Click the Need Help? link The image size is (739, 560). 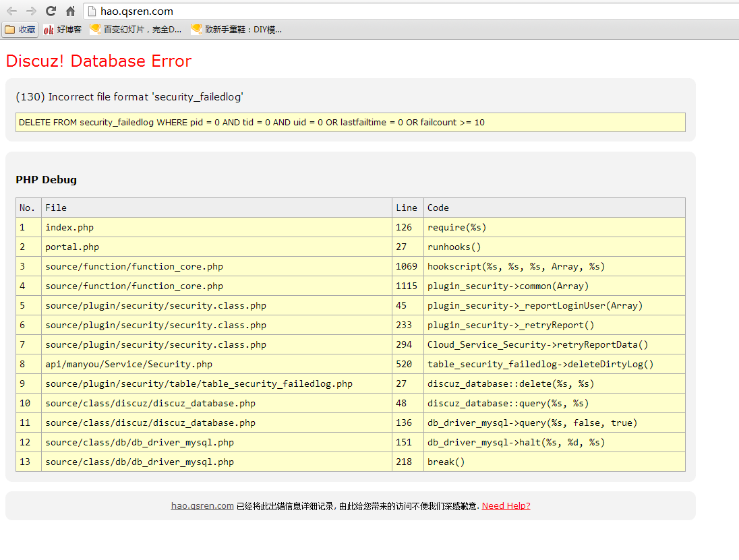pos(506,506)
